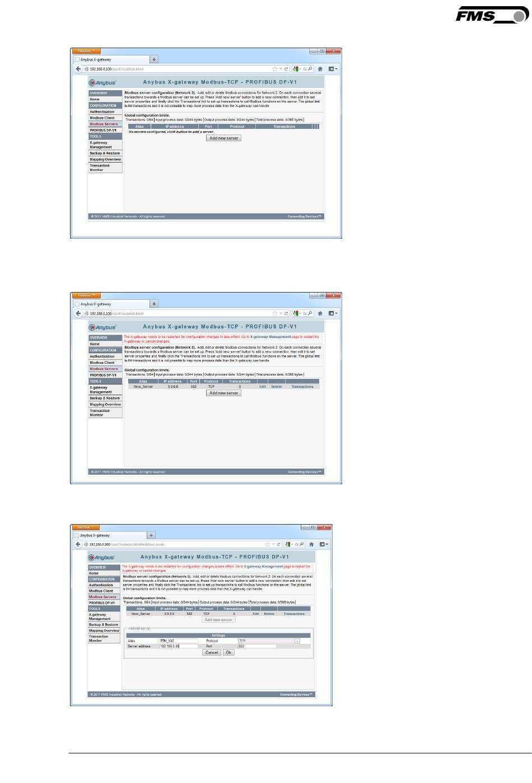Image resolution: width=532 pixels, height=783 pixels.
Task: Click search magnifier in first screenshot
Action: pyautogui.click(x=310, y=69)
